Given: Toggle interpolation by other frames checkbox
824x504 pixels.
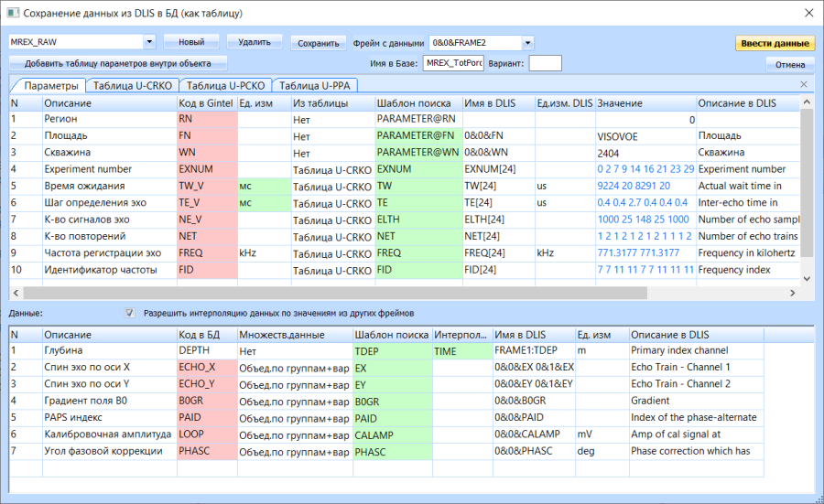Looking at the screenshot, I should coord(129,313).
